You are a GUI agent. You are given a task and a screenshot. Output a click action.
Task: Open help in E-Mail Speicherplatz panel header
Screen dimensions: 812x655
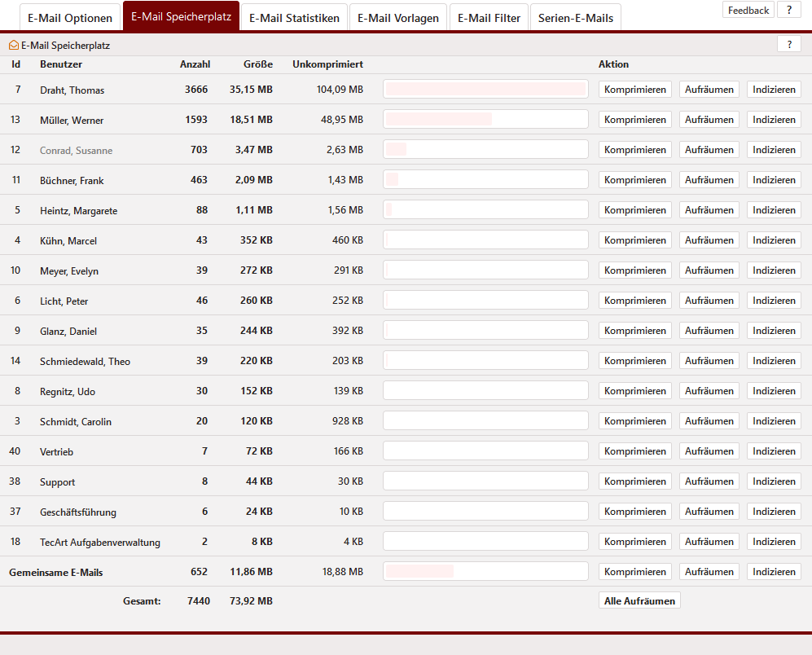pyautogui.click(x=788, y=44)
